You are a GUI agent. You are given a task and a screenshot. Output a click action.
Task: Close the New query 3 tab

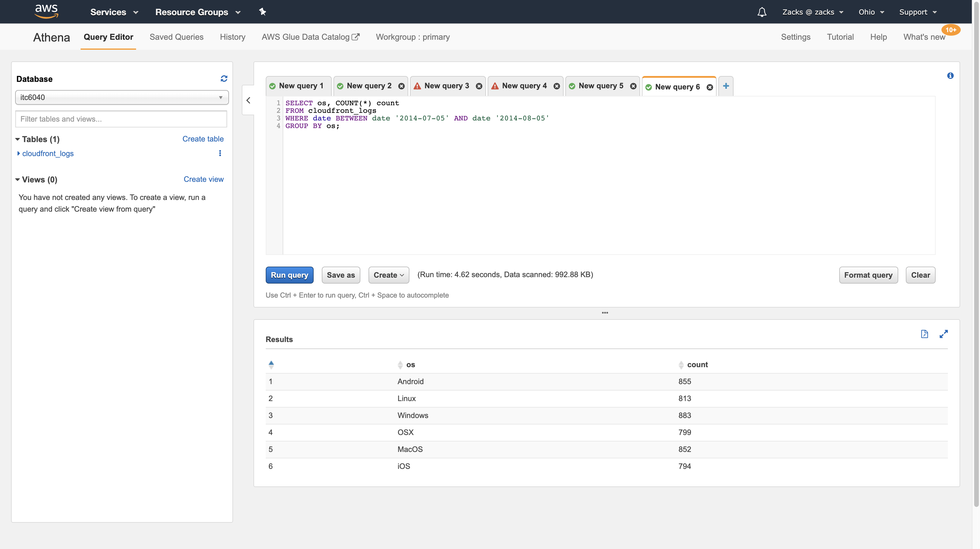[x=479, y=86]
